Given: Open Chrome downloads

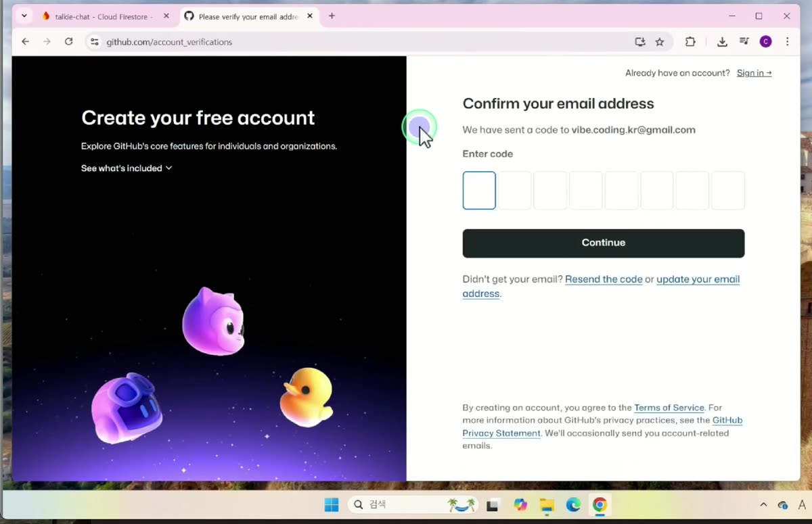Looking at the screenshot, I should coord(722,42).
